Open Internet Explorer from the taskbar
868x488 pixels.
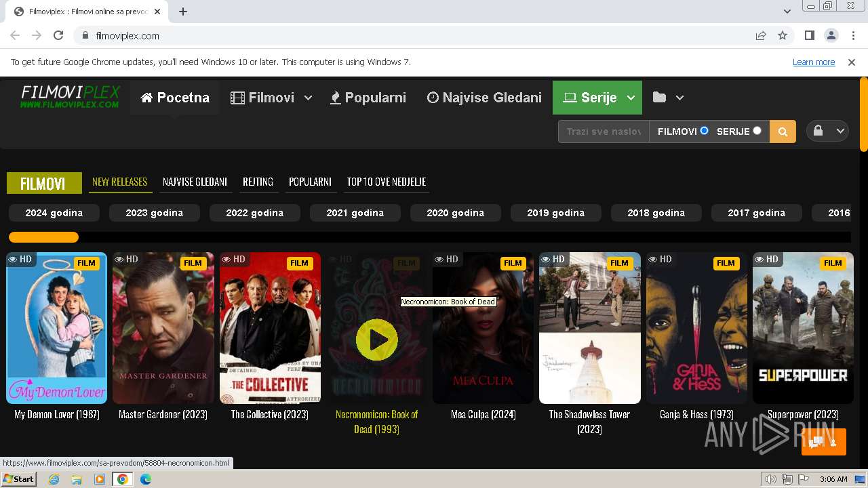pos(54,479)
